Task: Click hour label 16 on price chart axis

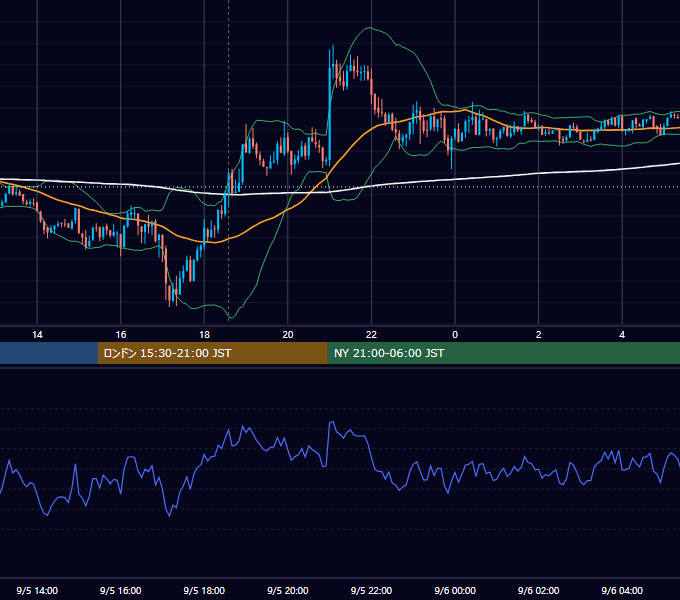Action: (x=121, y=335)
